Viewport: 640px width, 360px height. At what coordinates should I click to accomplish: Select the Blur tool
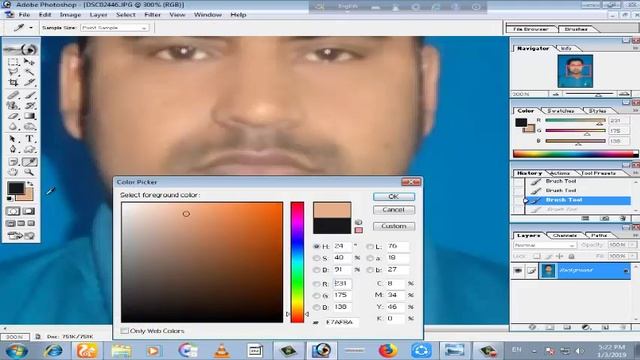[x=13, y=127]
